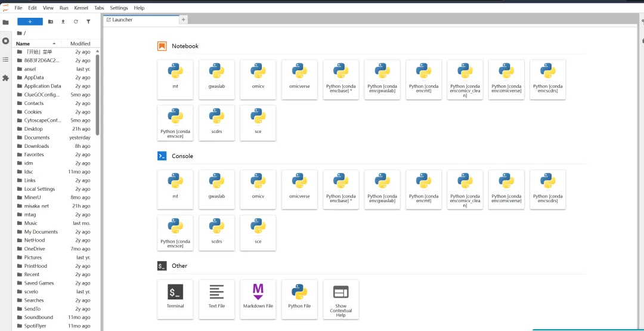Create a new Text File
Screen dimensions: 644x331
click(216, 299)
